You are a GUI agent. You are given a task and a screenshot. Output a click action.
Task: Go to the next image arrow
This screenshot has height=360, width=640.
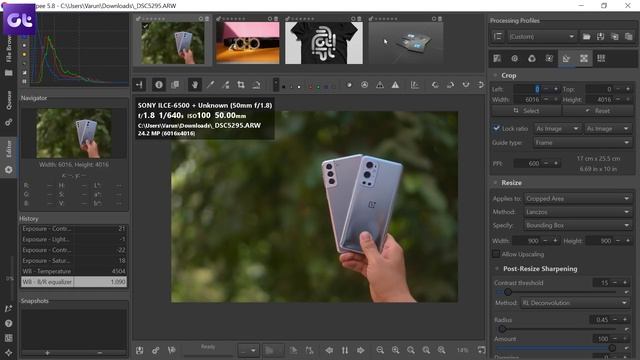click(x=360, y=350)
